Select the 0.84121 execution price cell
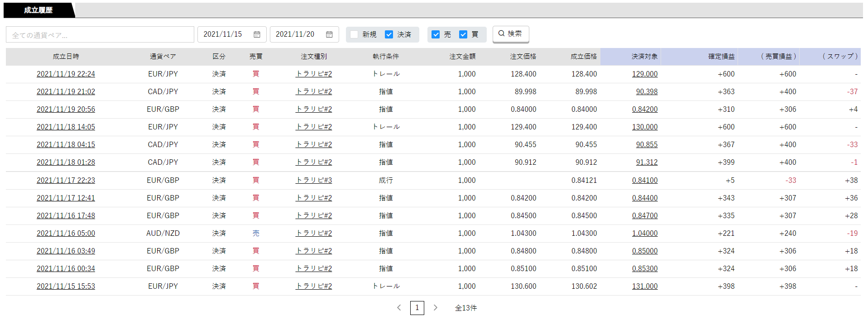This screenshot has height=320, width=868. (584, 180)
